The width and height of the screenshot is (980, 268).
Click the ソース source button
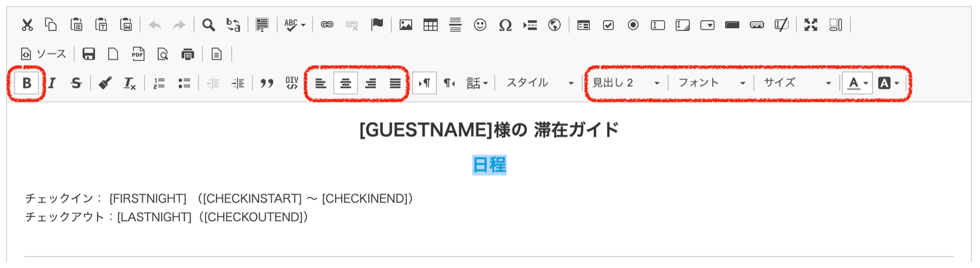click(x=43, y=54)
